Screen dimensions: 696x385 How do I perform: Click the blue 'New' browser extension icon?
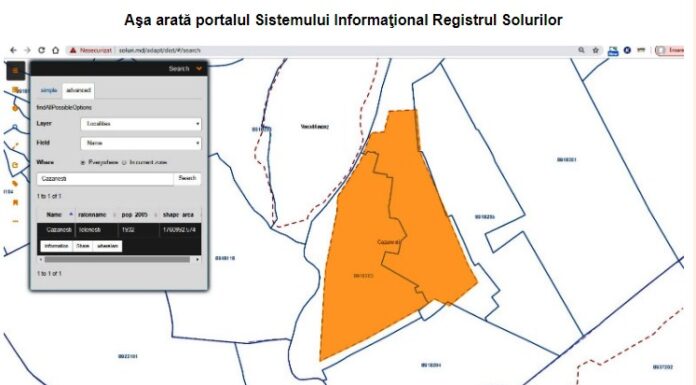[x=613, y=51]
